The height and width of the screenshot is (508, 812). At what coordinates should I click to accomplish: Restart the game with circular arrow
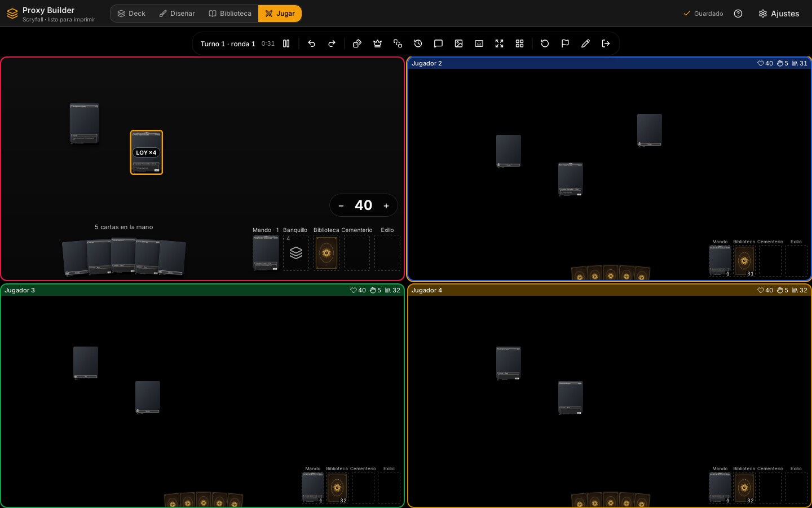[x=545, y=43]
